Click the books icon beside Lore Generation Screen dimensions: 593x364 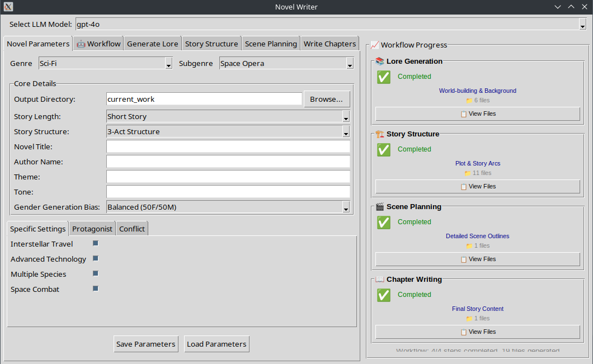(380, 62)
